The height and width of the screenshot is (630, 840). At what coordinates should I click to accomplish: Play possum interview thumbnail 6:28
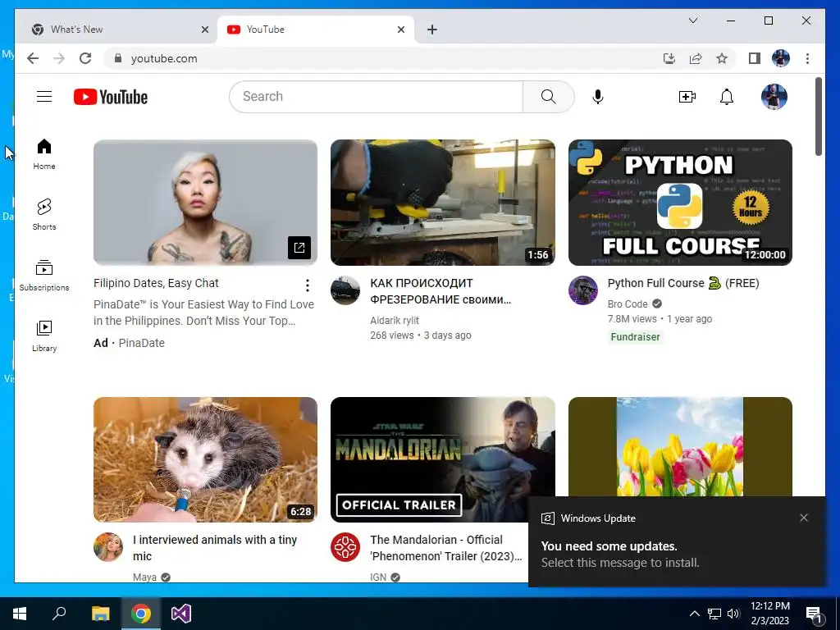coord(205,459)
